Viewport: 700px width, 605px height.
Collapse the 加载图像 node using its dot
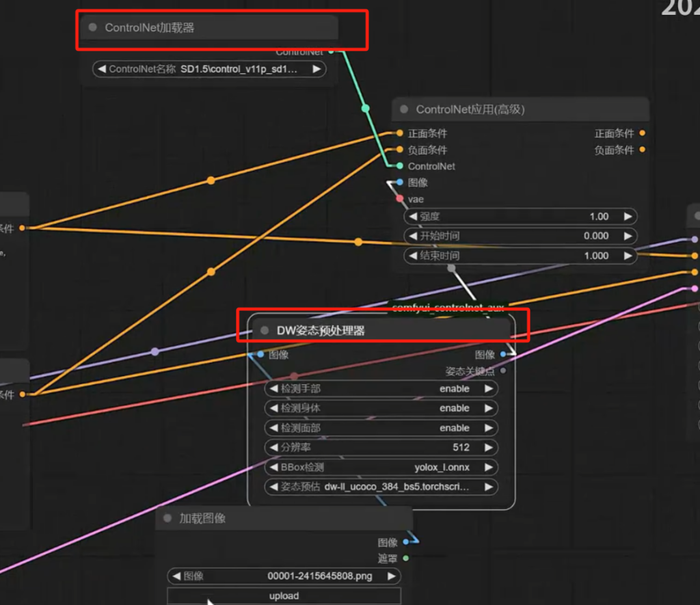(x=167, y=519)
